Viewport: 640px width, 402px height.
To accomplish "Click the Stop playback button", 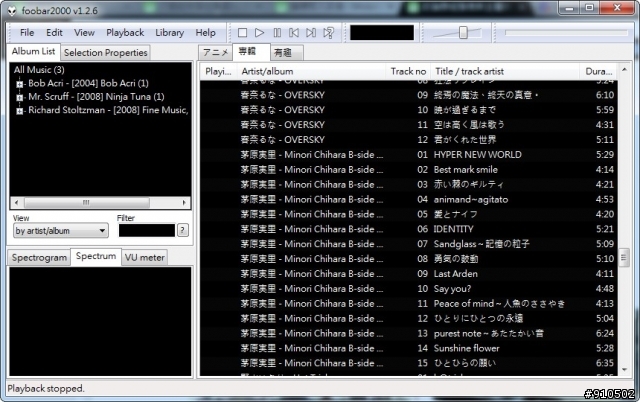I will (242, 33).
